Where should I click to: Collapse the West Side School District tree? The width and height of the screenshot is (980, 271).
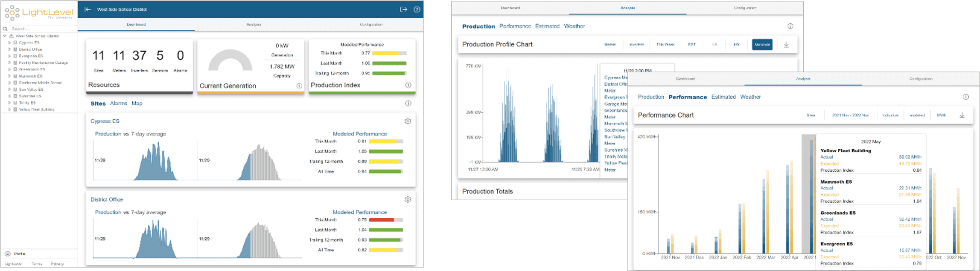(x=5, y=36)
